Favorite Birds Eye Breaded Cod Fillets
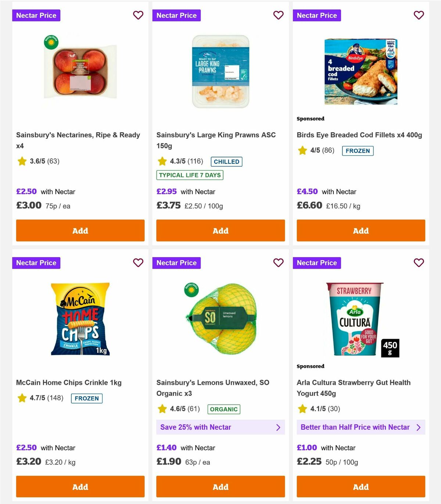Viewport: 441px width, 504px height. [419, 15]
